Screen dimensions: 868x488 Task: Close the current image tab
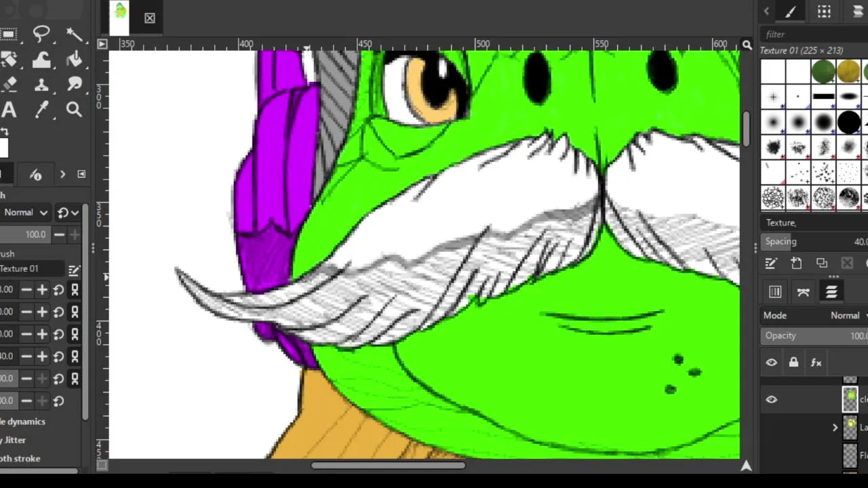[x=150, y=18]
